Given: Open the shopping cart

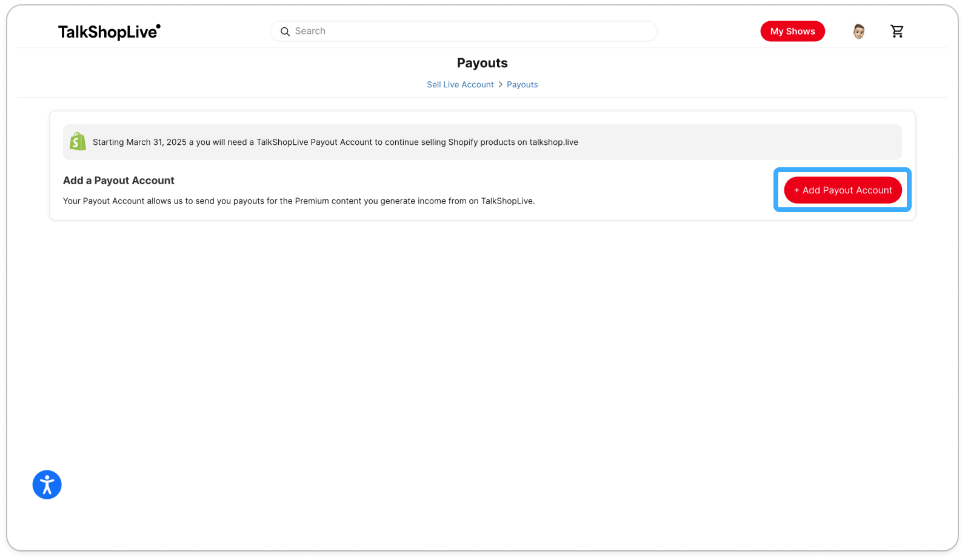Looking at the screenshot, I should pyautogui.click(x=897, y=32).
